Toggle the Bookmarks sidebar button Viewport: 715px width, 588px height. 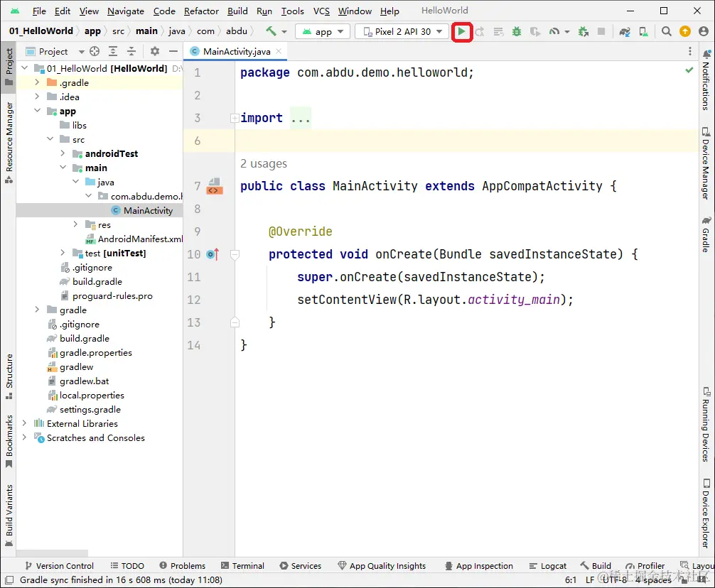pyautogui.click(x=9, y=442)
